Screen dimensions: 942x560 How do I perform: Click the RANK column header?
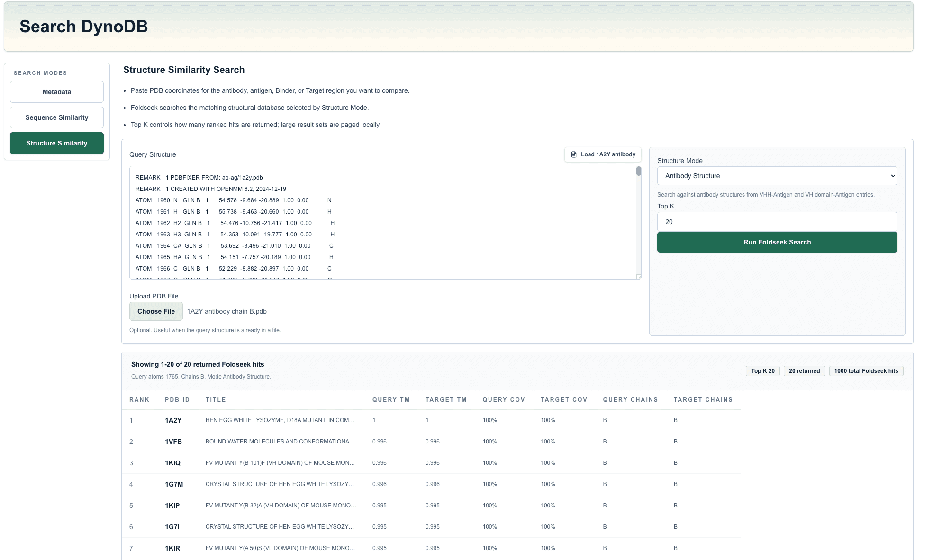tap(139, 400)
